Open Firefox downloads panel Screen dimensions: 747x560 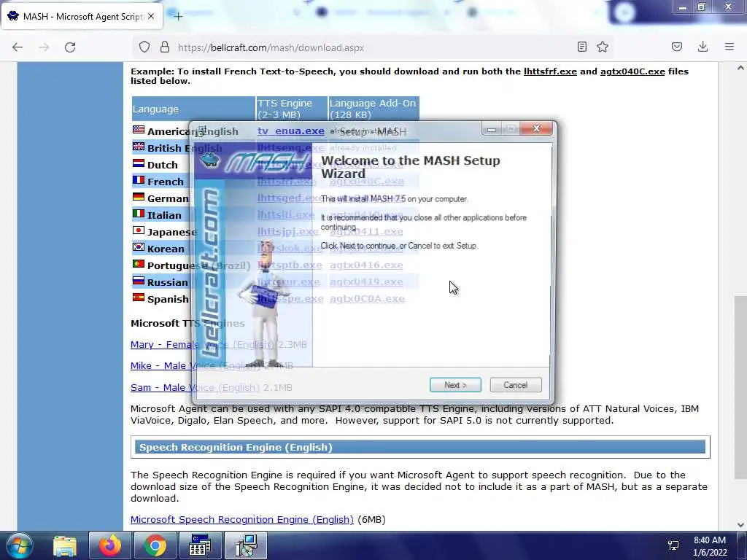point(703,47)
